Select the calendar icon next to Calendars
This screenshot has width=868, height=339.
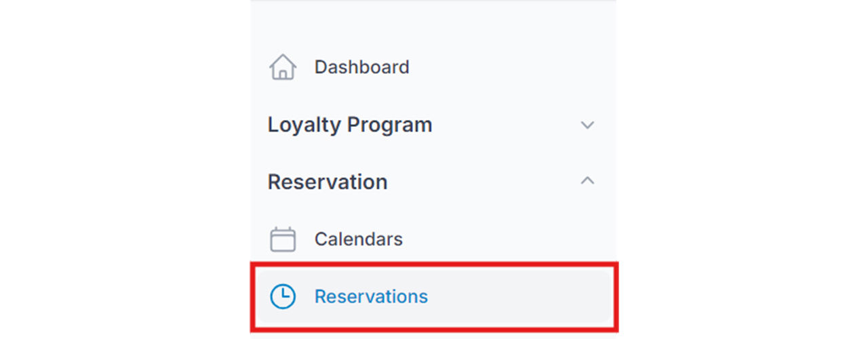(283, 239)
